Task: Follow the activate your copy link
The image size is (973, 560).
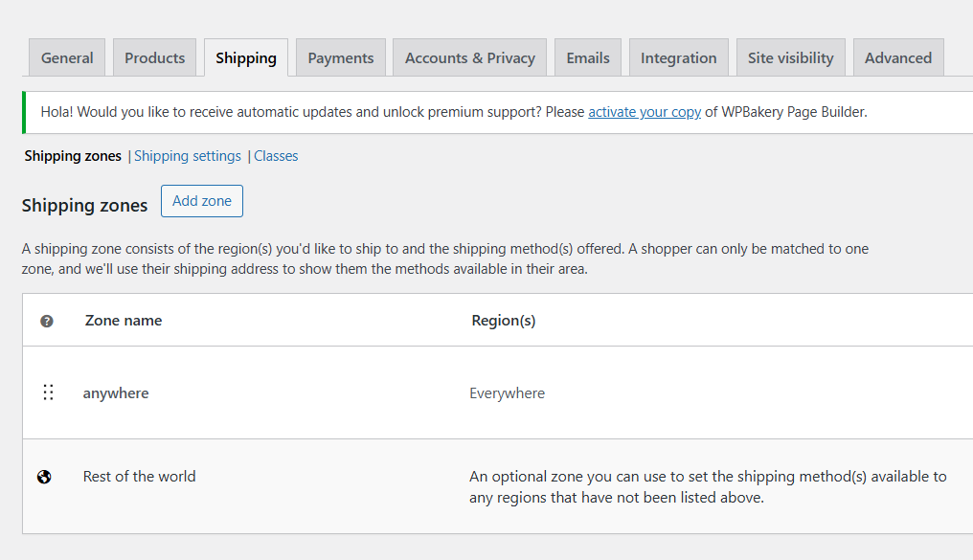Action: click(x=644, y=112)
